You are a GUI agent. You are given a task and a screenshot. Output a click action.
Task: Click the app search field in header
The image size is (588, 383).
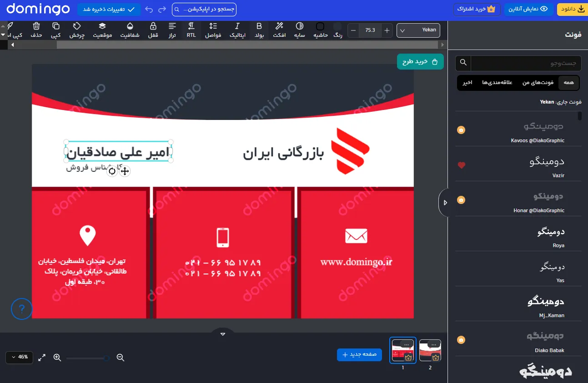pos(204,9)
